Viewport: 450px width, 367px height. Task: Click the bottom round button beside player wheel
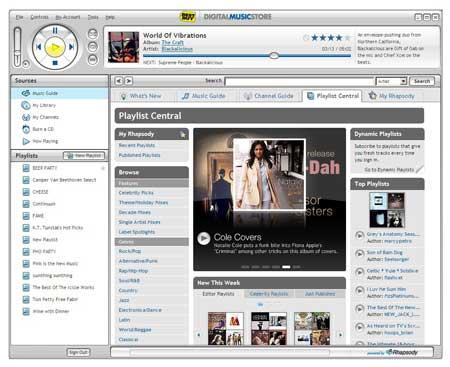93,59
